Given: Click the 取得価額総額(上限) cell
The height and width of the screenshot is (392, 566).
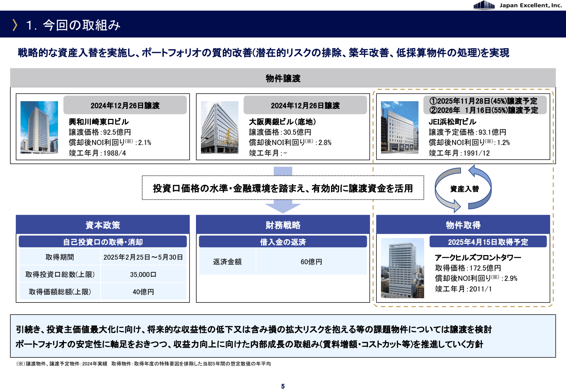Looking at the screenshot, I should (x=60, y=292).
